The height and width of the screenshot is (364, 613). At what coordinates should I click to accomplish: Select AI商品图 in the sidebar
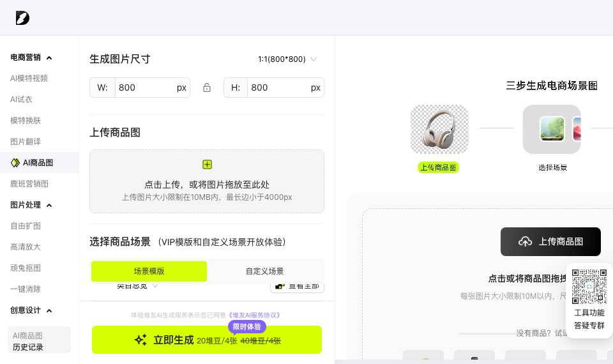(x=39, y=163)
